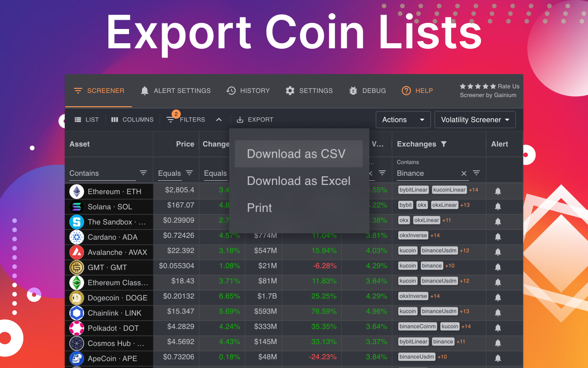Image resolution: width=588 pixels, height=368 pixels.
Task: Set alert bell for Ethereum Classic
Action: point(498,282)
